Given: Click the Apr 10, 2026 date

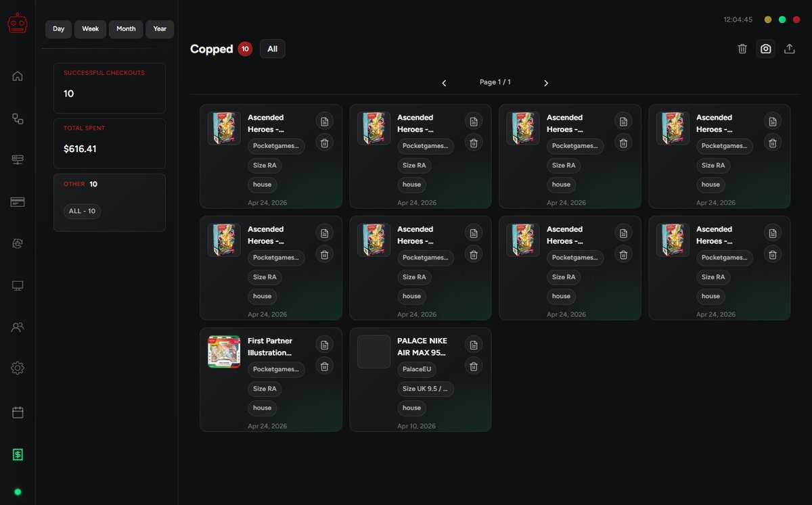Looking at the screenshot, I should coord(417,427).
